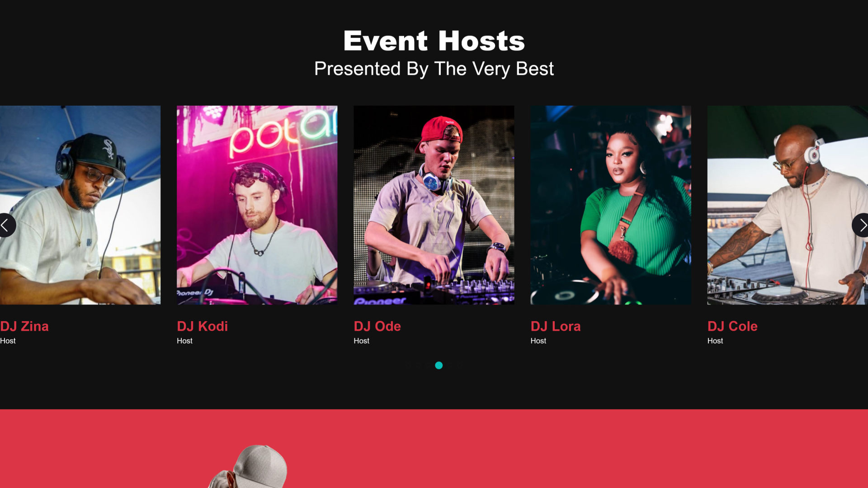Screen dimensions: 868x488
Task: Advance carousel with the right arrow
Action: tap(861, 225)
